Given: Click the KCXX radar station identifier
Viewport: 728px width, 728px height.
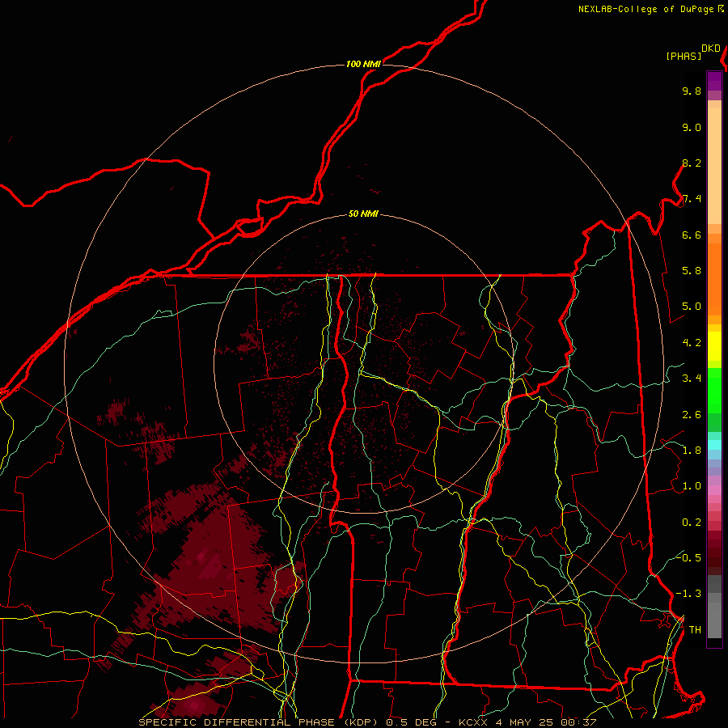Looking at the screenshot, I should [x=473, y=722].
